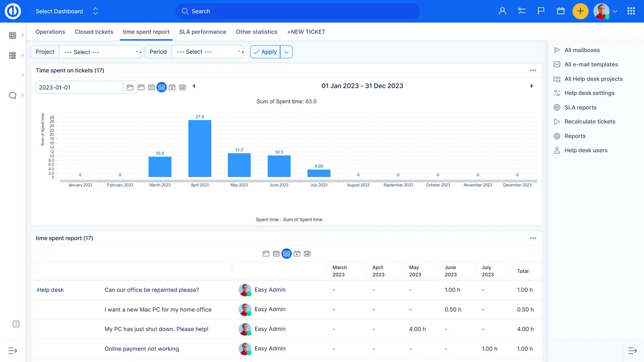This screenshot has width=644, height=362.
Task: Click date picker calendar icon beside 2023-01-01
Action: [x=130, y=87]
